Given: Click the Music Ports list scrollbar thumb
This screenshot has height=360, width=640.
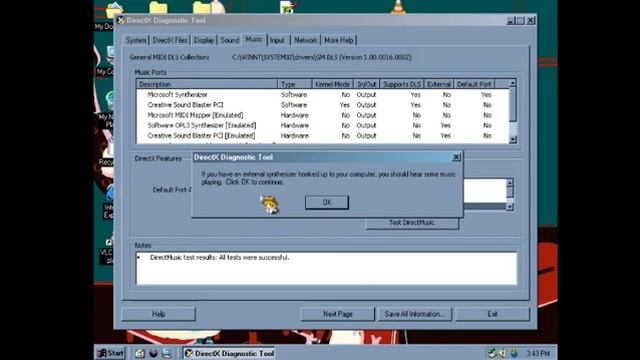Looking at the screenshot, I should tap(513, 104).
